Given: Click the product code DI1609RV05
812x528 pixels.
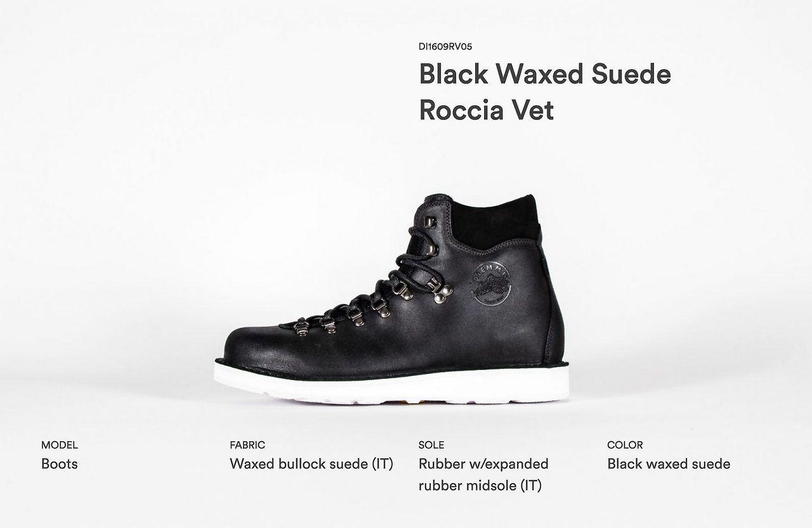Looking at the screenshot, I should (445, 46).
